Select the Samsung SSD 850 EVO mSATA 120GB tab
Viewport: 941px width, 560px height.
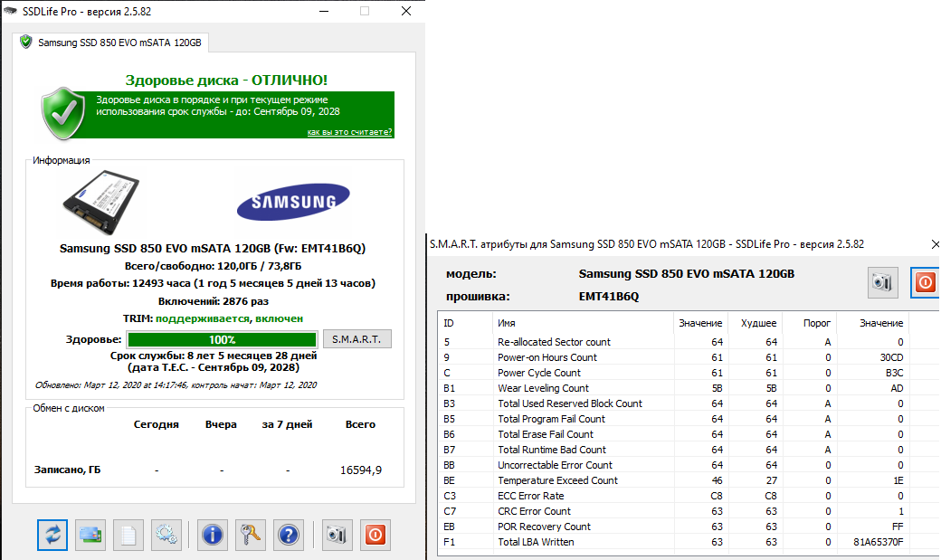(111, 43)
